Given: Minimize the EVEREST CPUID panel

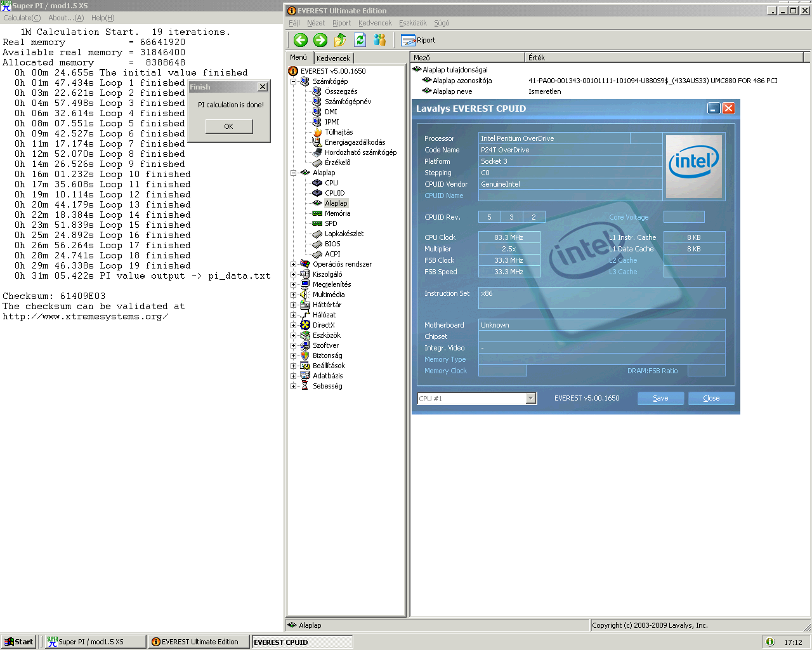Looking at the screenshot, I should (714, 109).
